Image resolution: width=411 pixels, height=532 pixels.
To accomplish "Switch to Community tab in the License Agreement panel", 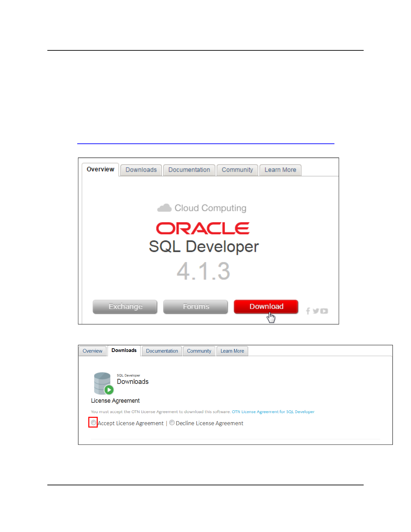I will click(199, 351).
